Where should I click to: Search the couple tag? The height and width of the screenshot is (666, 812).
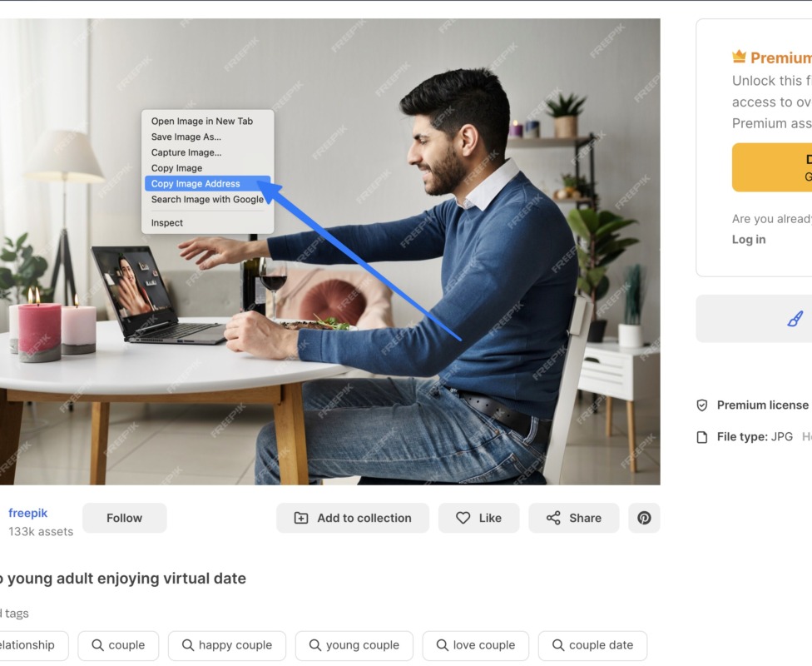[x=118, y=645]
